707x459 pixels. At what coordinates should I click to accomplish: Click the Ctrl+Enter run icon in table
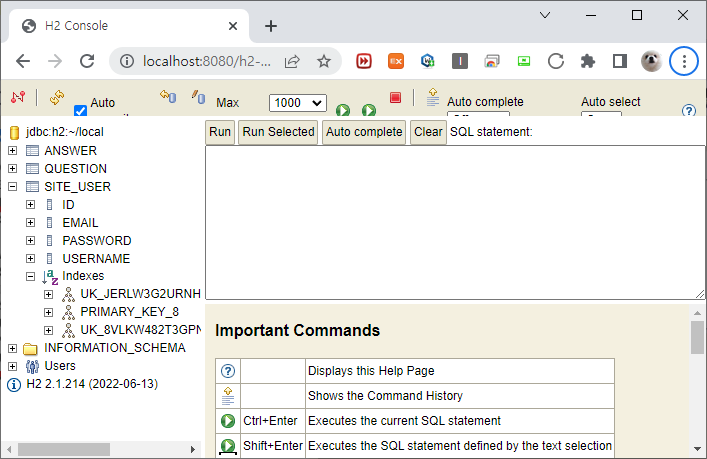click(228, 421)
